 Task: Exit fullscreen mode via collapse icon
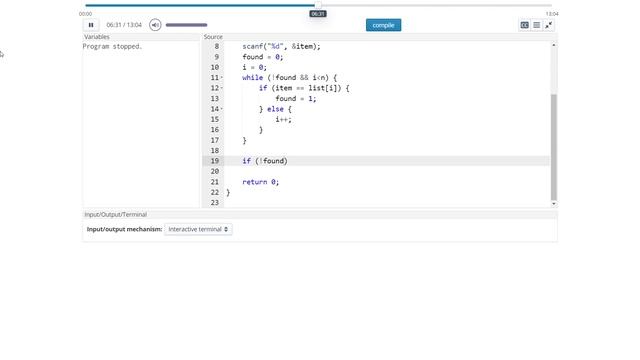pos(549,25)
